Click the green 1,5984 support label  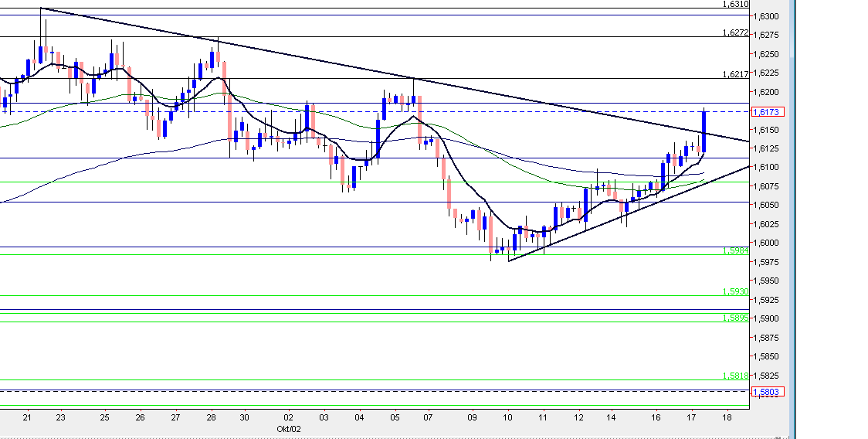736,250
